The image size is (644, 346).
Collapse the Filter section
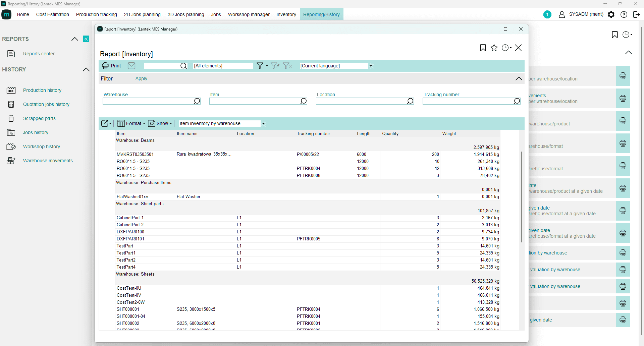click(519, 78)
